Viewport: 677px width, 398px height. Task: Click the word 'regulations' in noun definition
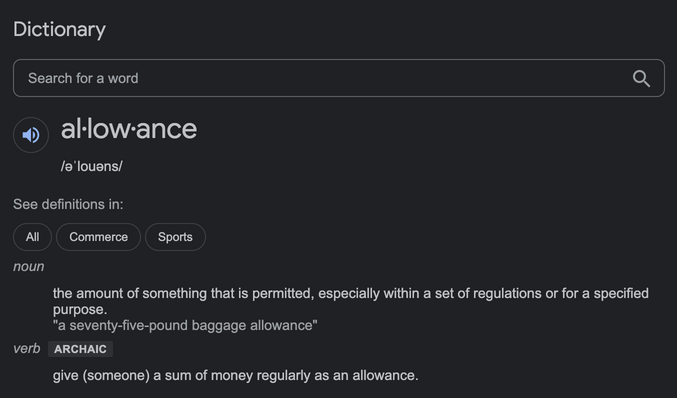coord(507,294)
